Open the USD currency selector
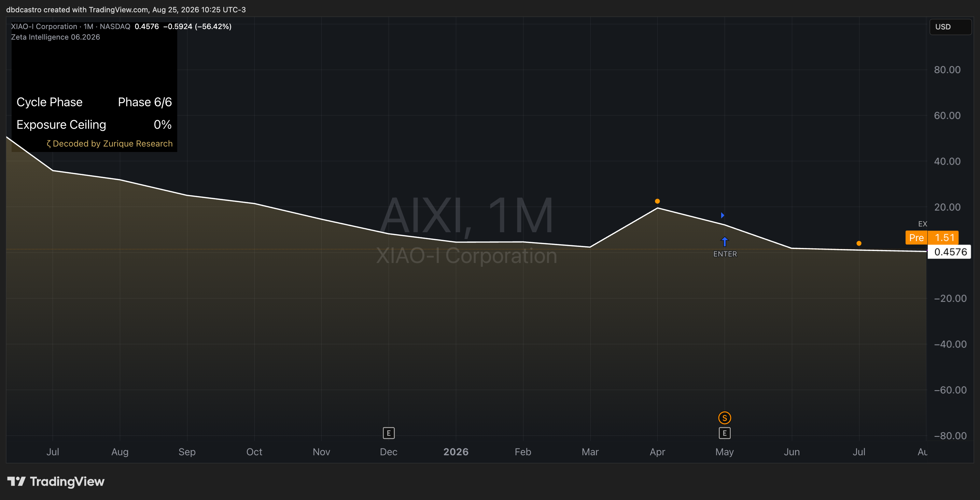 click(x=950, y=27)
